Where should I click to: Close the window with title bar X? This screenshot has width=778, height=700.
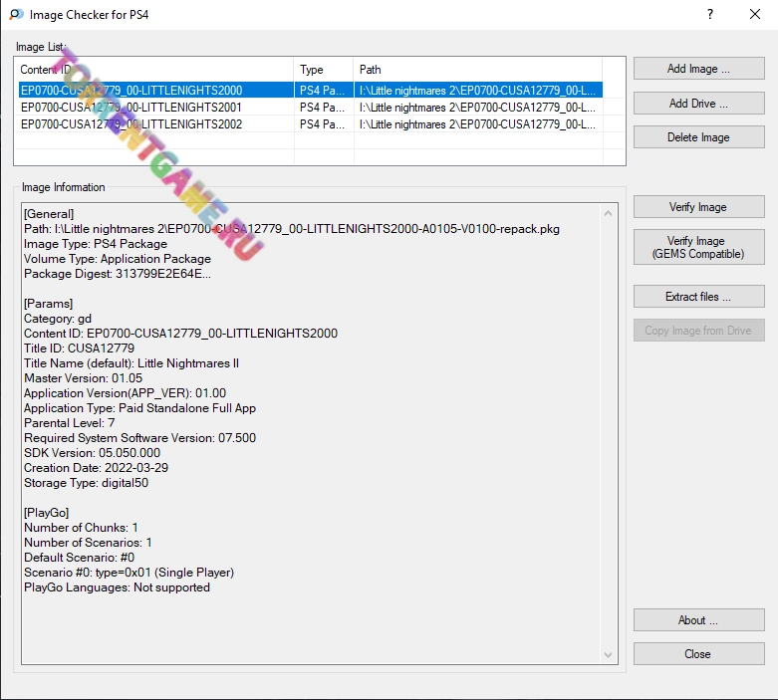[754, 15]
